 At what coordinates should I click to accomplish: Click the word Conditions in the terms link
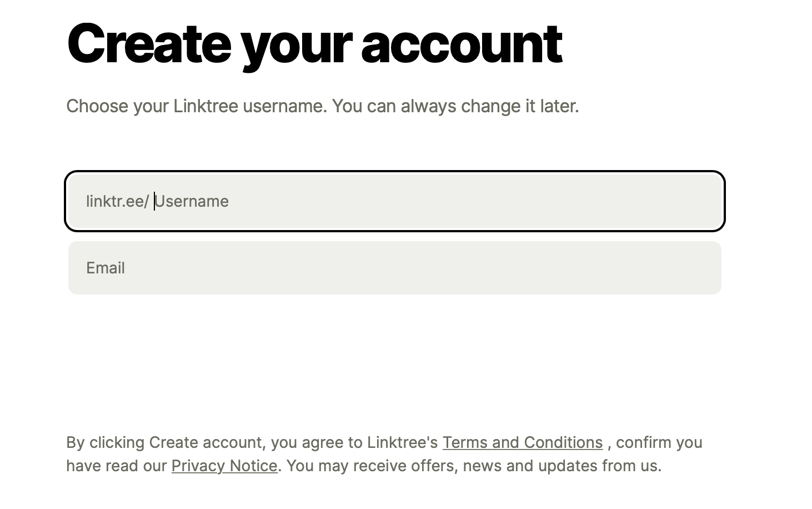click(x=563, y=442)
